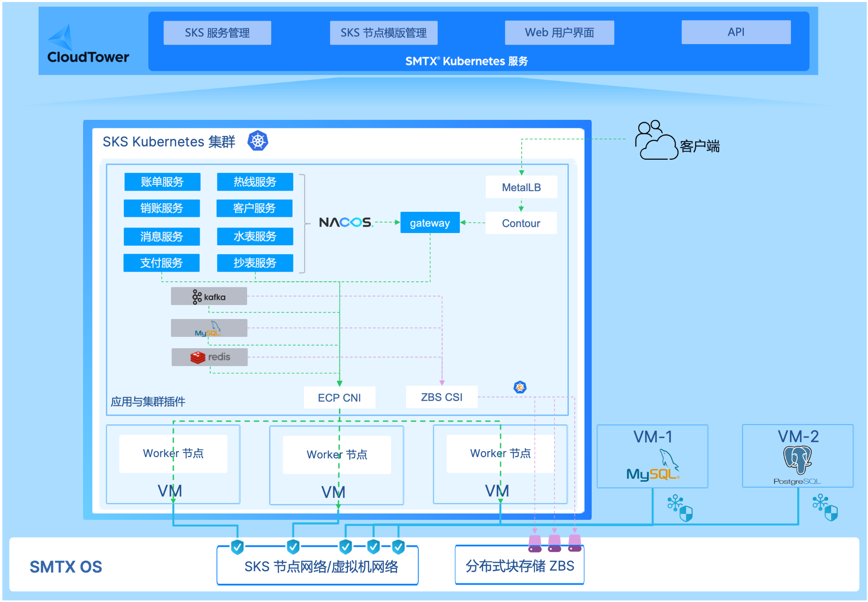The width and height of the screenshot is (868, 602).
Task: Click the 消息服务 service block
Action: coord(162,236)
